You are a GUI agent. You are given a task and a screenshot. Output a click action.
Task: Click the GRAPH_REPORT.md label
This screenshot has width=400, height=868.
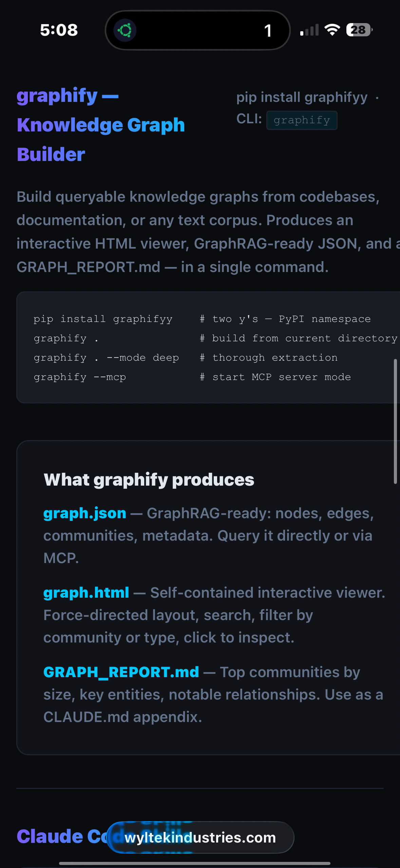point(121,672)
